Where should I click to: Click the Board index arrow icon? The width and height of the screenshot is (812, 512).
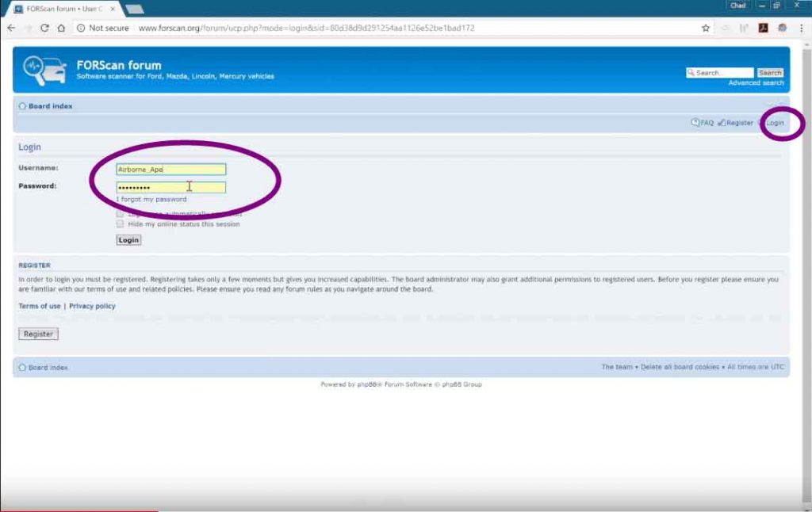pyautogui.click(x=23, y=105)
